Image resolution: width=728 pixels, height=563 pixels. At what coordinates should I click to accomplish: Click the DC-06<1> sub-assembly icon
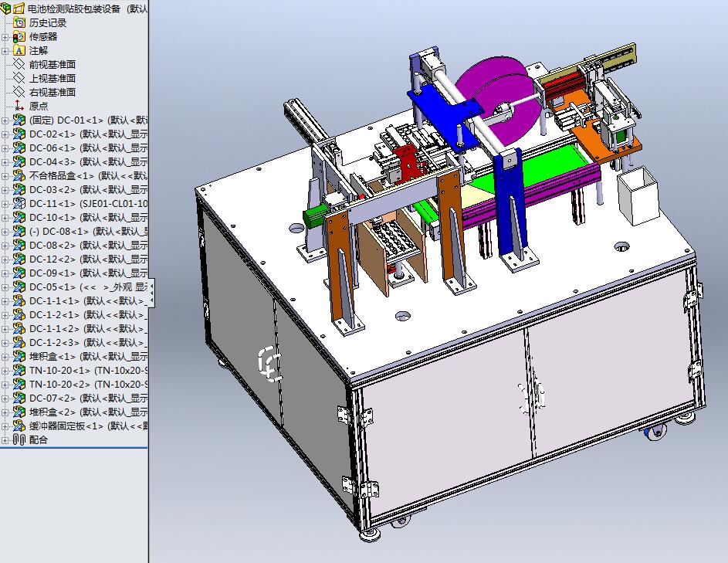tap(19, 148)
